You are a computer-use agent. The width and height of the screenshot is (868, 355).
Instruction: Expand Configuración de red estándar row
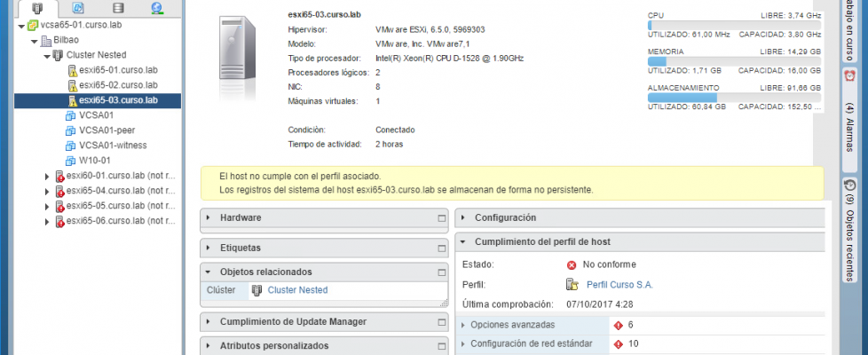click(464, 344)
